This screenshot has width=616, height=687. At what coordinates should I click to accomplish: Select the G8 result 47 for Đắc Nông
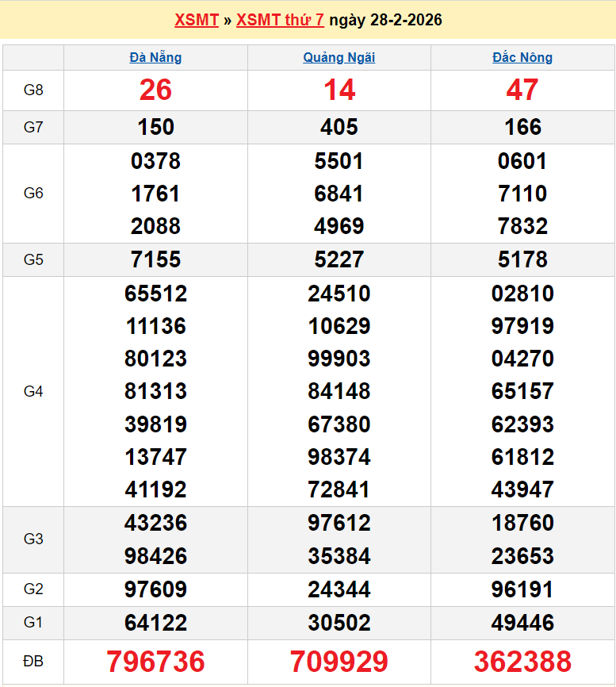click(522, 90)
